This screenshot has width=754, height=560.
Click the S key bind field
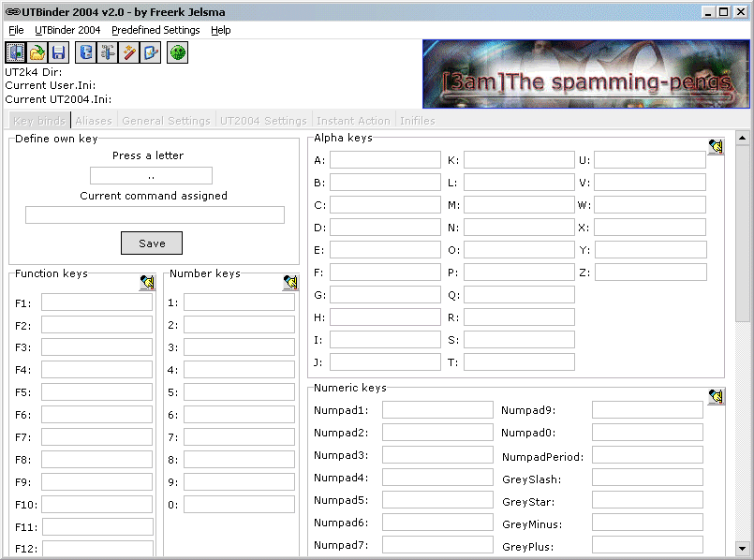pos(519,339)
